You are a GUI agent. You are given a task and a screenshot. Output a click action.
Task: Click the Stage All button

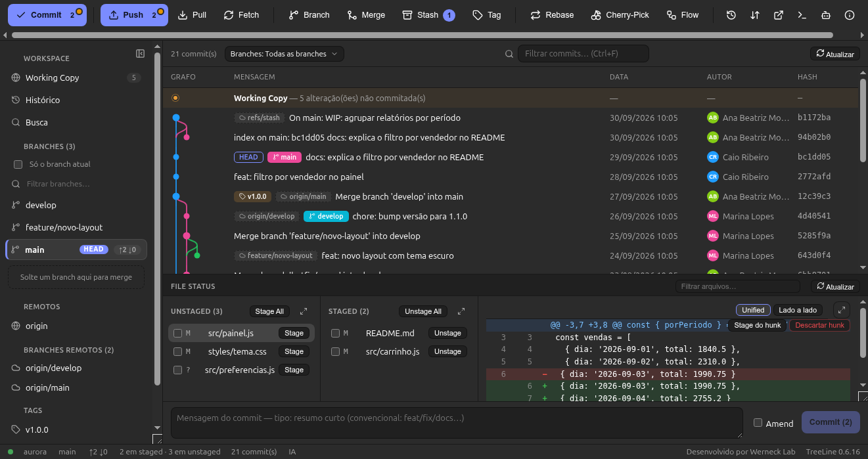[269, 311]
